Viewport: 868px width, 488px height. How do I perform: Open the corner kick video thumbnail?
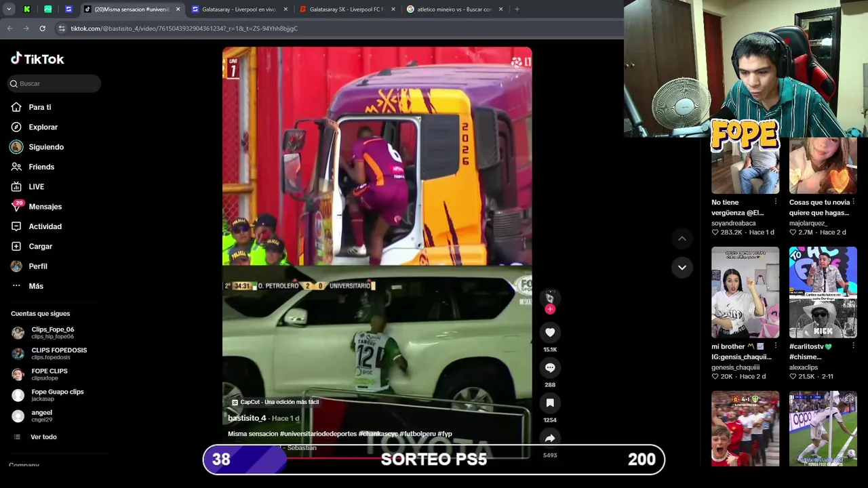[823, 428]
